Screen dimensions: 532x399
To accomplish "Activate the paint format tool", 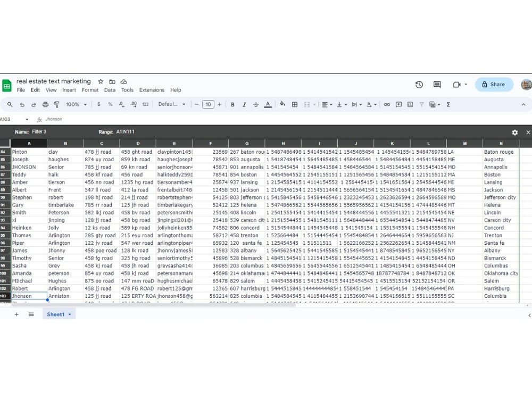I will 57,104.
